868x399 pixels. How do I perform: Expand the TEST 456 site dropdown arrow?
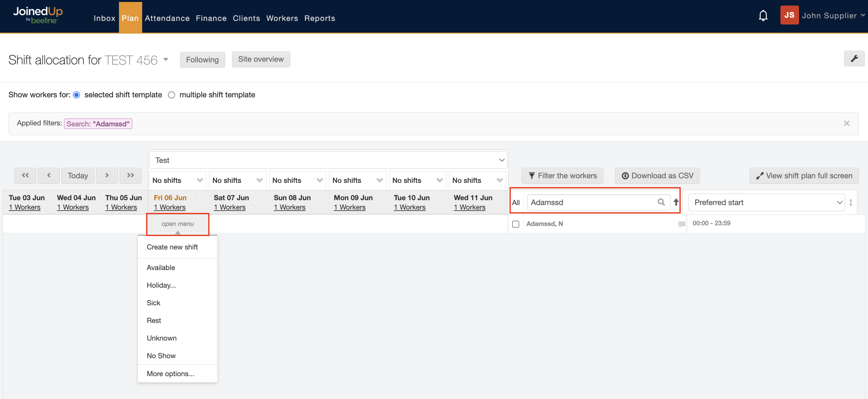[166, 60]
